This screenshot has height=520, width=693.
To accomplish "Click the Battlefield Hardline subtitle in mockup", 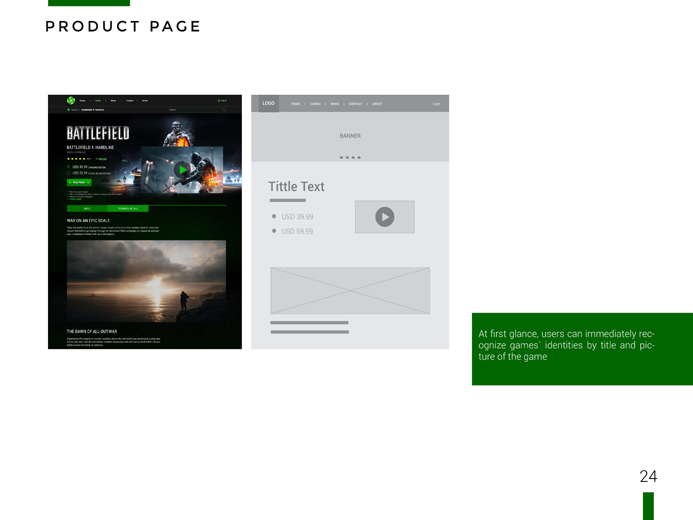I will 90,147.
